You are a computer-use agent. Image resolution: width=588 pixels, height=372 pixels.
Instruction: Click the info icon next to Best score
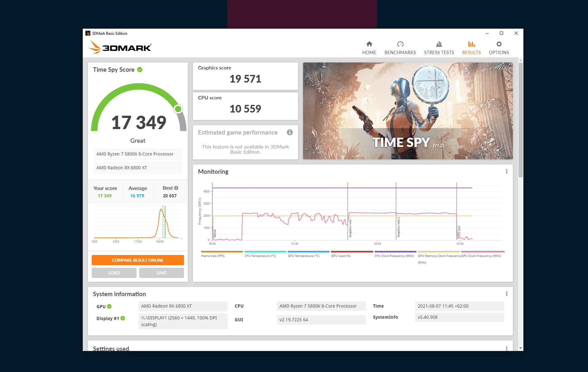point(176,188)
